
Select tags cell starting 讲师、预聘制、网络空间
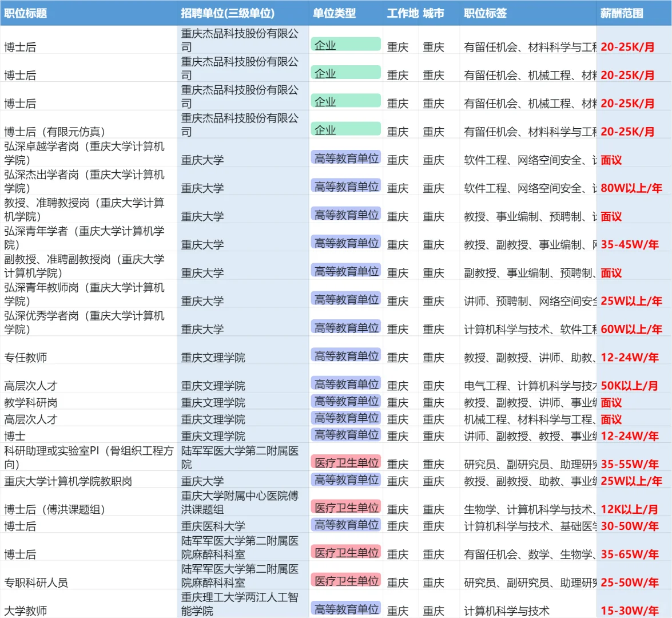[x=528, y=294]
